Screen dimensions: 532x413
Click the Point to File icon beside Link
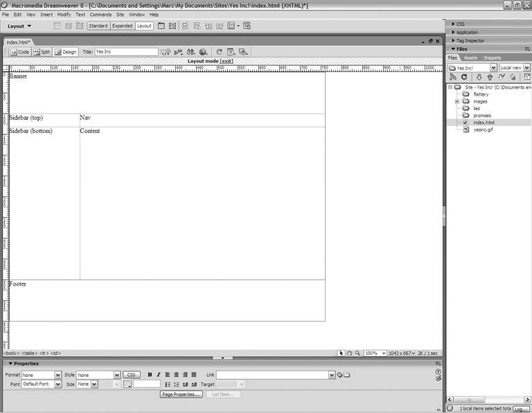(339, 375)
